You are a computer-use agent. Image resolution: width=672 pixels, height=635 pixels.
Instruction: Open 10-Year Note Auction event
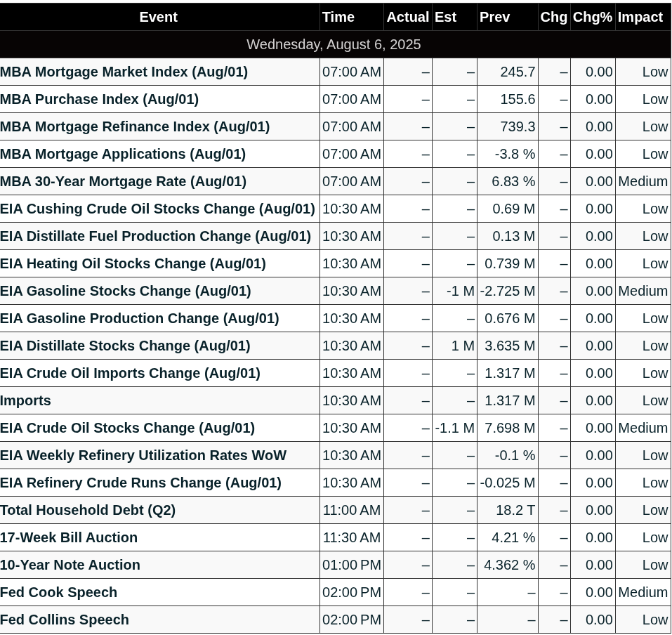pyautogui.click(x=70, y=565)
